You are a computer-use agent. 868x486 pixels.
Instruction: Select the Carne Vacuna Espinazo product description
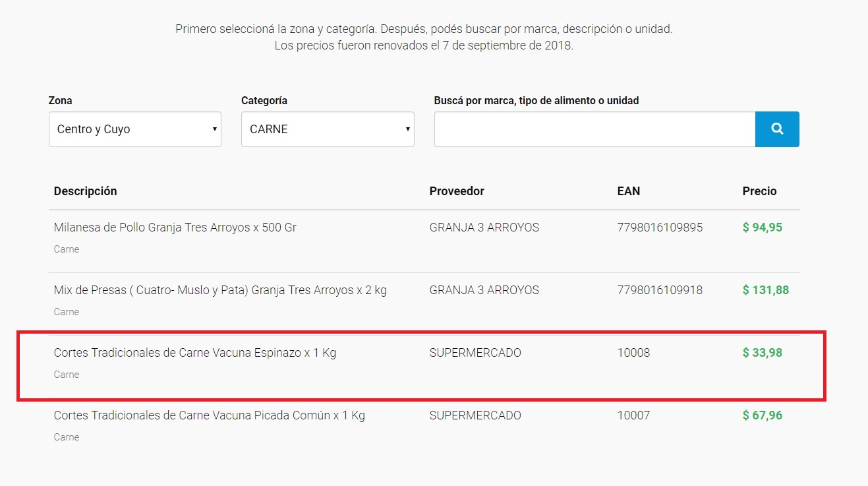click(x=195, y=353)
